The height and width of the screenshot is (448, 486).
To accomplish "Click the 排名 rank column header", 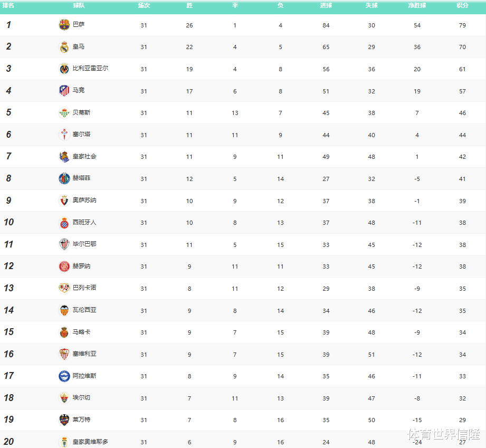I will [8, 6].
